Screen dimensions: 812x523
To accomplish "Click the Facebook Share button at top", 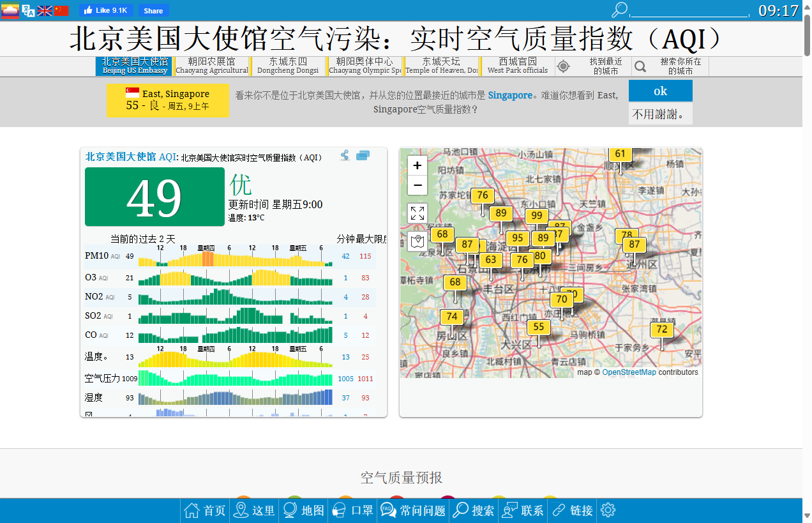I will [x=153, y=10].
